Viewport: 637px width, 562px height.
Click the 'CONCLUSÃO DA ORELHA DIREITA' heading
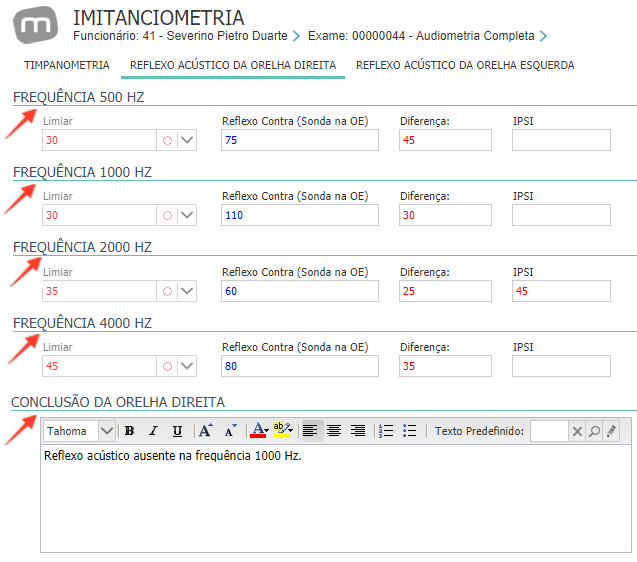click(x=118, y=402)
